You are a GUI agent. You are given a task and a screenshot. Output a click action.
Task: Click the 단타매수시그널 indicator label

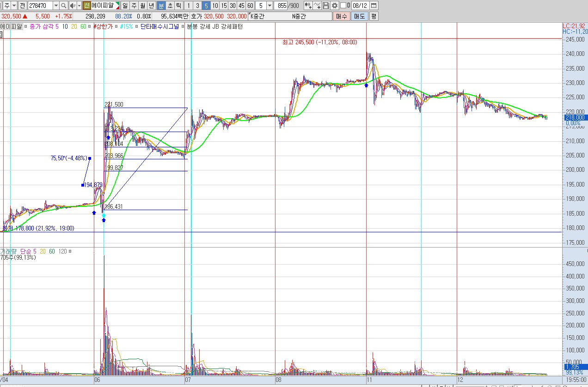[x=159, y=26]
